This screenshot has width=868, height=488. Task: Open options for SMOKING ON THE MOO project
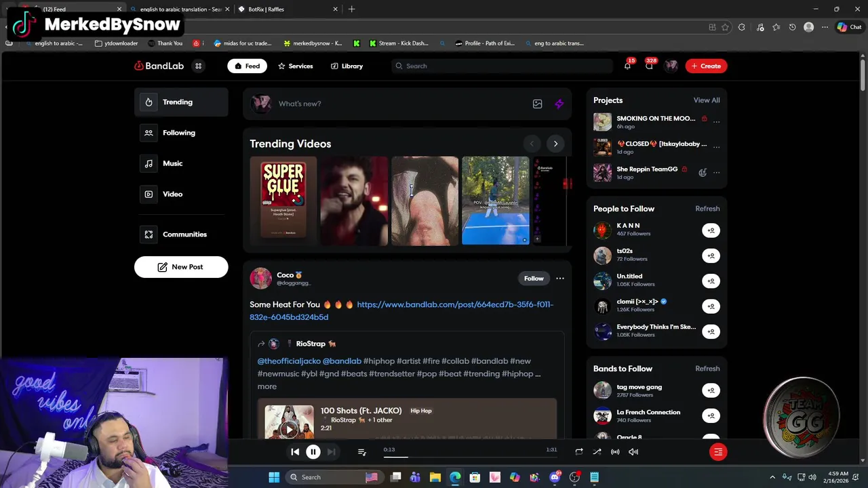(716, 122)
